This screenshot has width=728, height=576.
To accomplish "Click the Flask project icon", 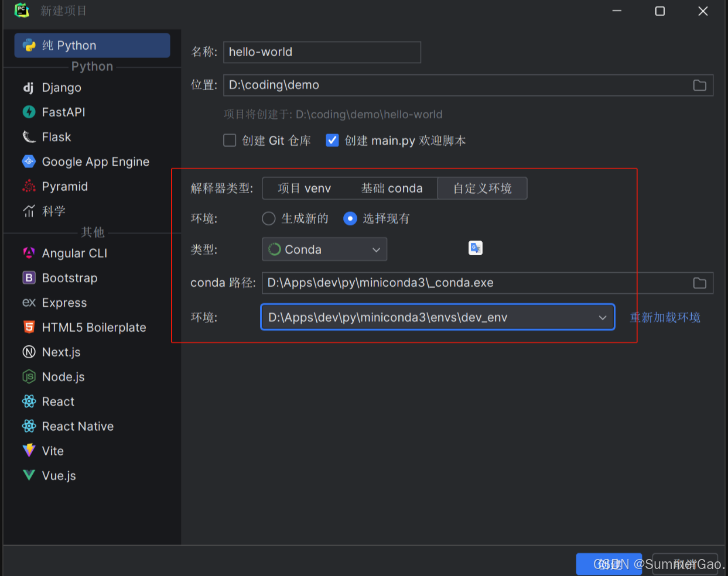I will click(x=28, y=136).
